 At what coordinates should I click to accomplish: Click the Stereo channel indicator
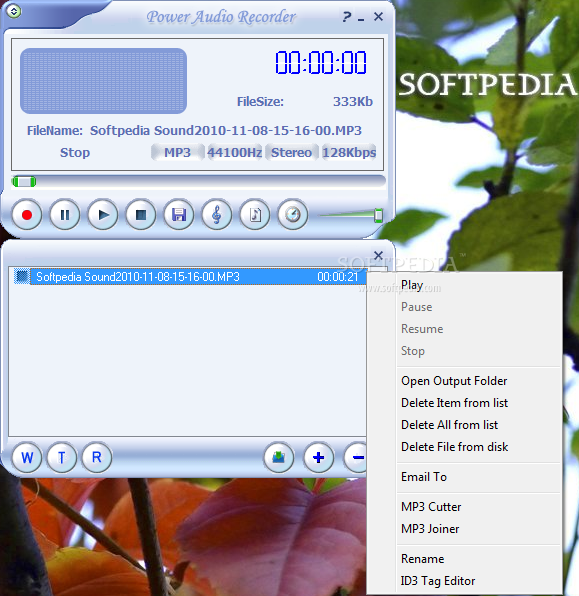pyautogui.click(x=292, y=152)
